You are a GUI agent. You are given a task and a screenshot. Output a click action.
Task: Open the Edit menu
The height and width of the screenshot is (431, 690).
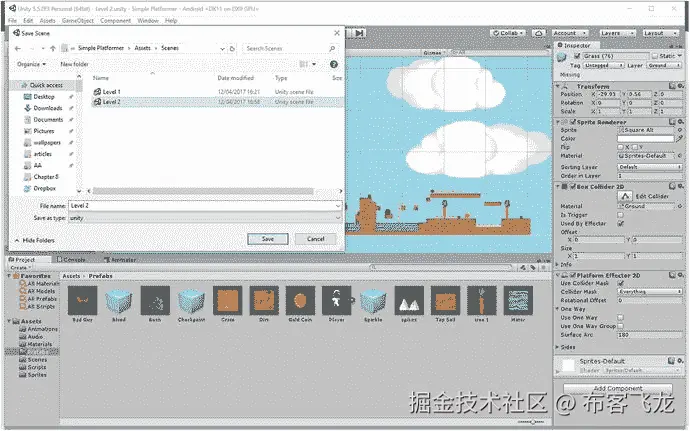[28, 21]
